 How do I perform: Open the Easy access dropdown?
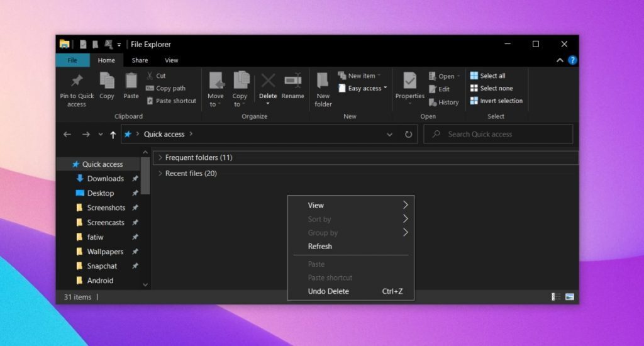pos(363,88)
